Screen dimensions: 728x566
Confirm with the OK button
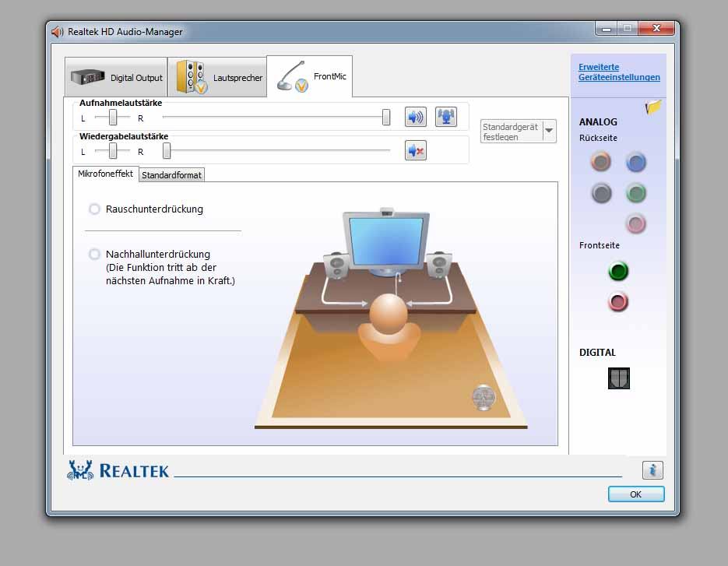[x=636, y=494]
